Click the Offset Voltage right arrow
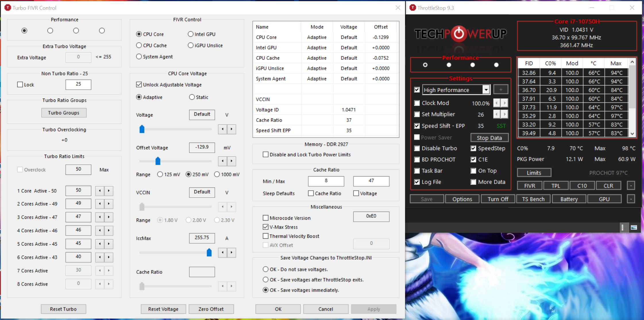This screenshot has height=320, width=644. (x=232, y=161)
